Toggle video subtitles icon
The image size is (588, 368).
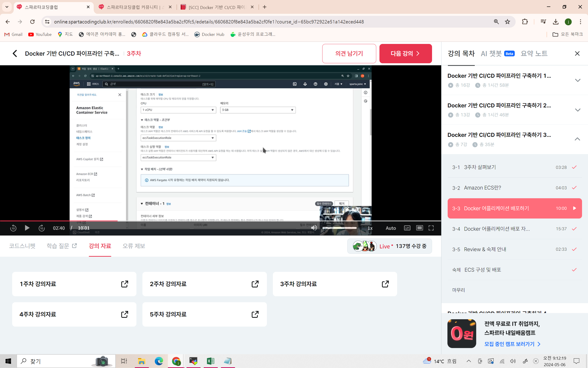pyautogui.click(x=407, y=228)
